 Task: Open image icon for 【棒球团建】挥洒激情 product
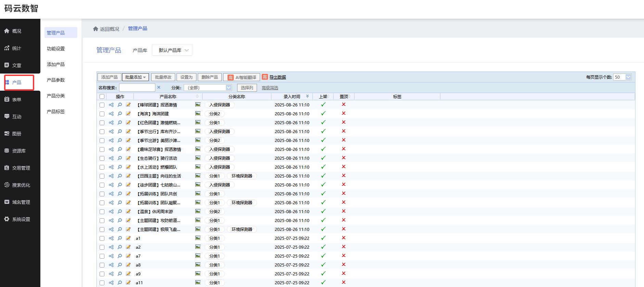click(198, 105)
